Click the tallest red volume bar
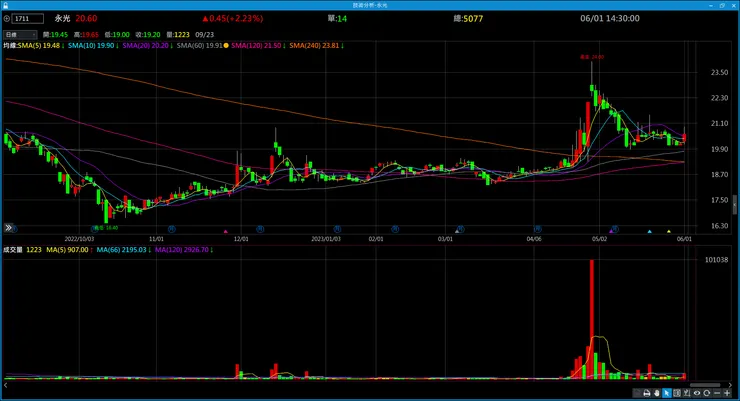 (x=591, y=319)
